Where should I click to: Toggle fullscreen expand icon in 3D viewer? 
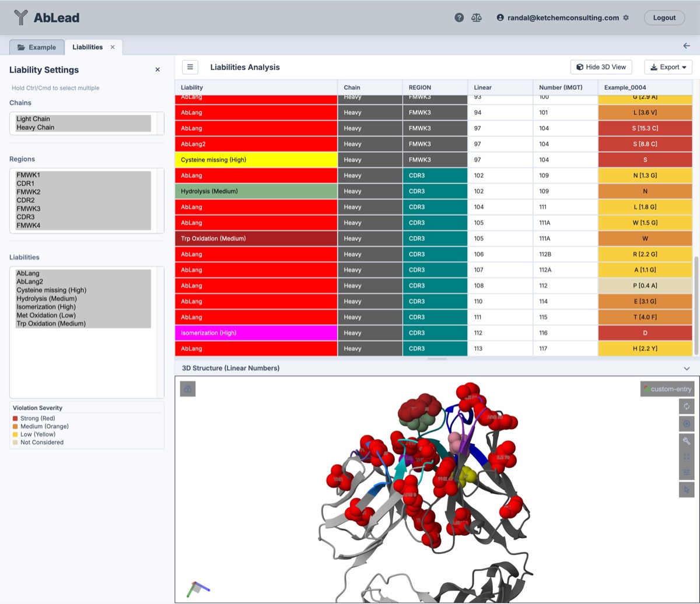[687, 457]
